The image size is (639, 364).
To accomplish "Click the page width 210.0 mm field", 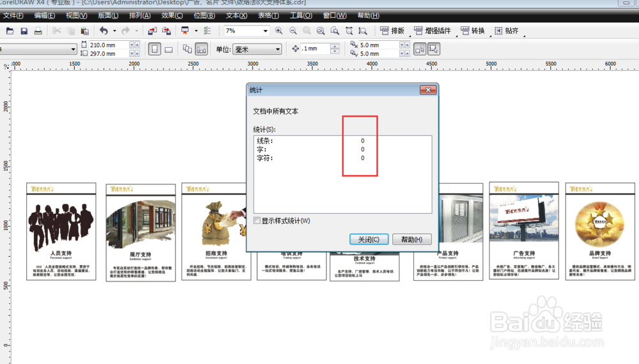I will coord(109,45).
